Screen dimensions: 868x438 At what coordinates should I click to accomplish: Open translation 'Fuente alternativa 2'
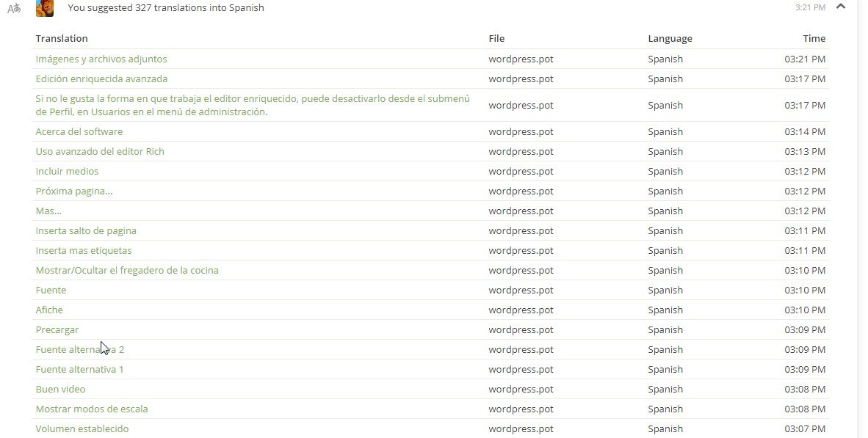pos(80,349)
